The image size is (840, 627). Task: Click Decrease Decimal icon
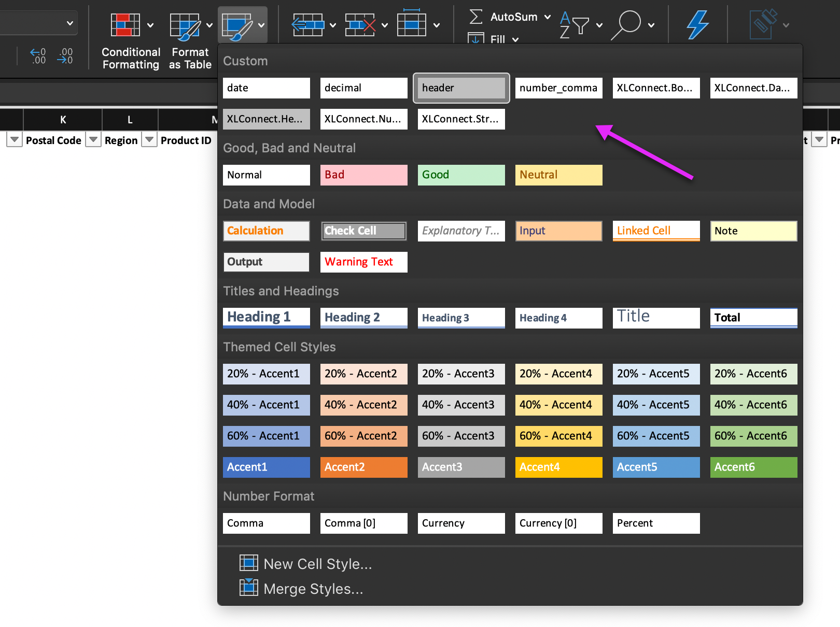[x=65, y=55]
